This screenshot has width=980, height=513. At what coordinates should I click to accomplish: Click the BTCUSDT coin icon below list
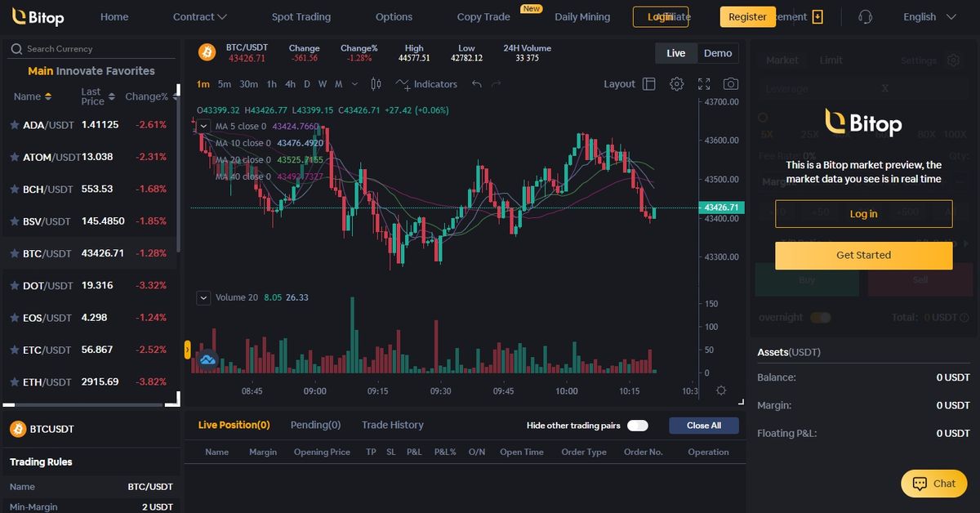(x=16, y=429)
